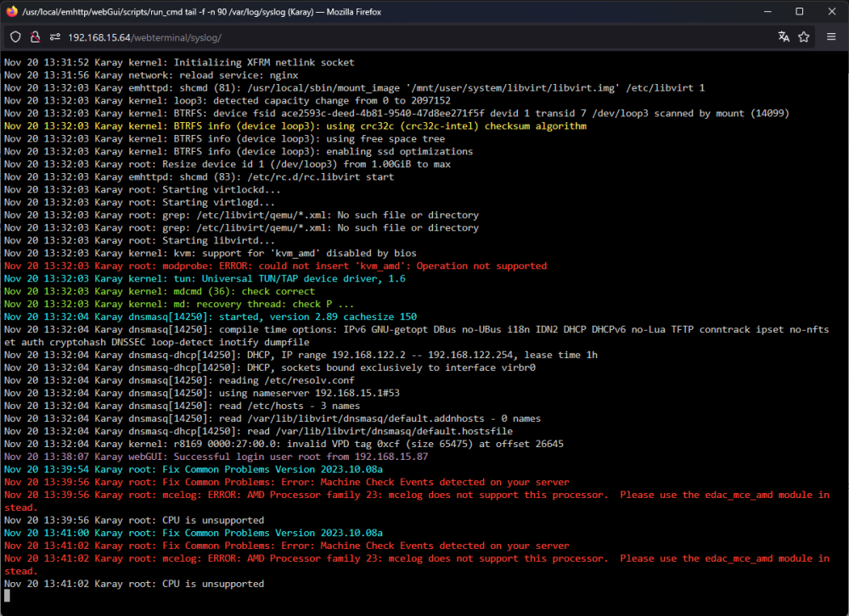Click 'read /etc/hosts - 3 names' line

coord(182,406)
